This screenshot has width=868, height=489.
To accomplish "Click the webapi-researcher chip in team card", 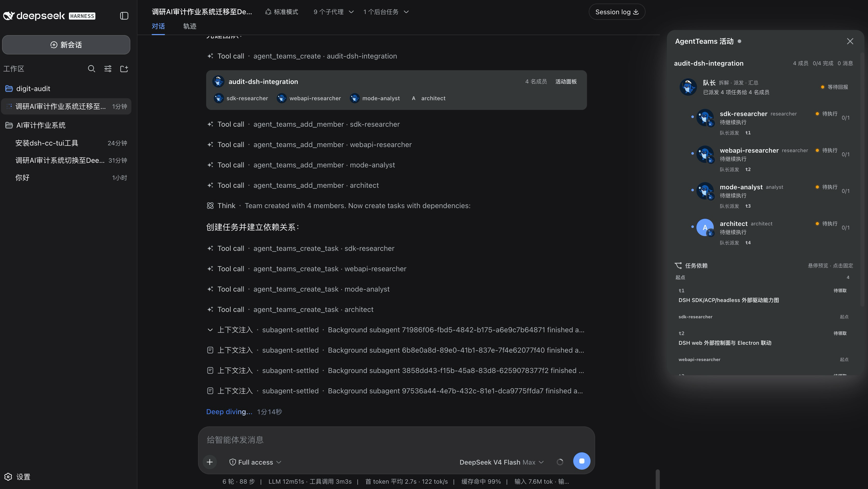I will tap(309, 98).
